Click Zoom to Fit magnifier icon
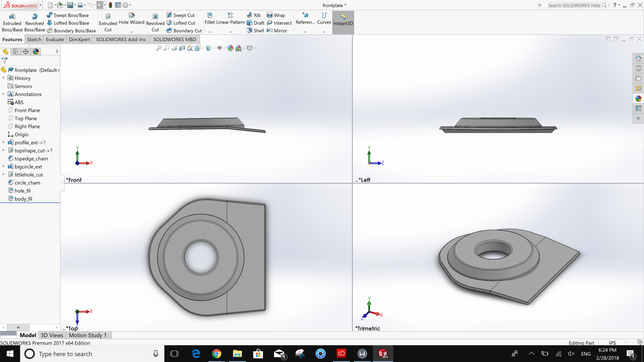Image resolution: width=644 pixels, height=362 pixels. pos(159,48)
